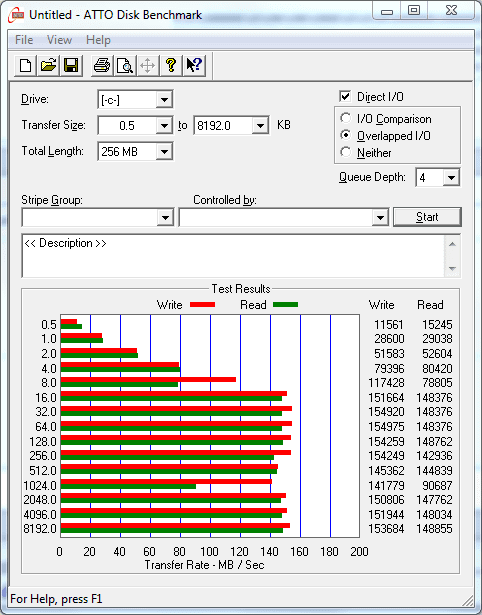Click the write value 153684
482x615 pixels.
(386, 528)
